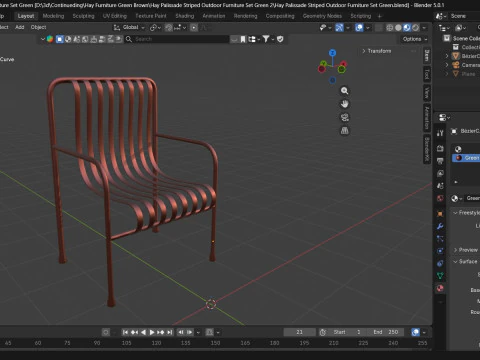Image resolution: width=480 pixels, height=360 pixels.
Task: Add a new workspace with plus button
Action: click(x=379, y=16)
